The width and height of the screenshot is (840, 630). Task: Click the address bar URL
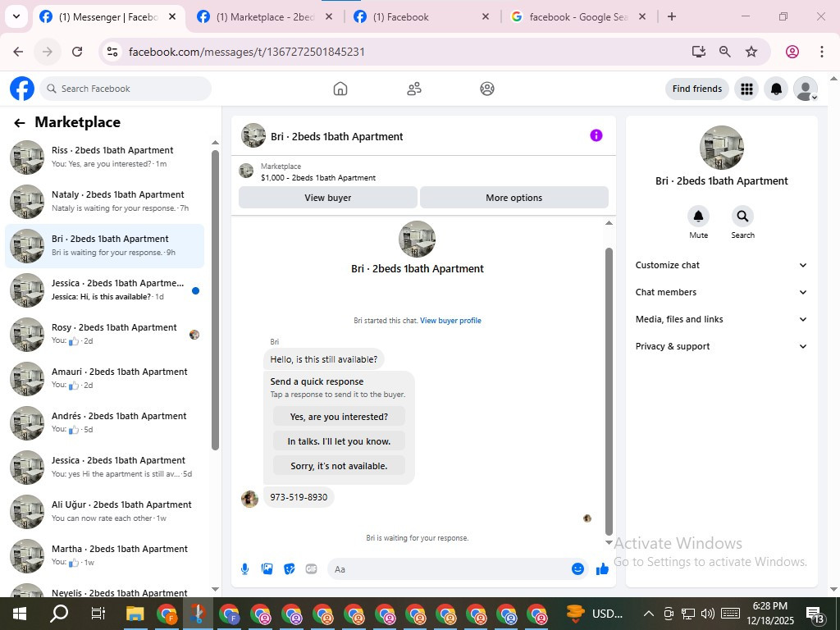tap(247, 52)
